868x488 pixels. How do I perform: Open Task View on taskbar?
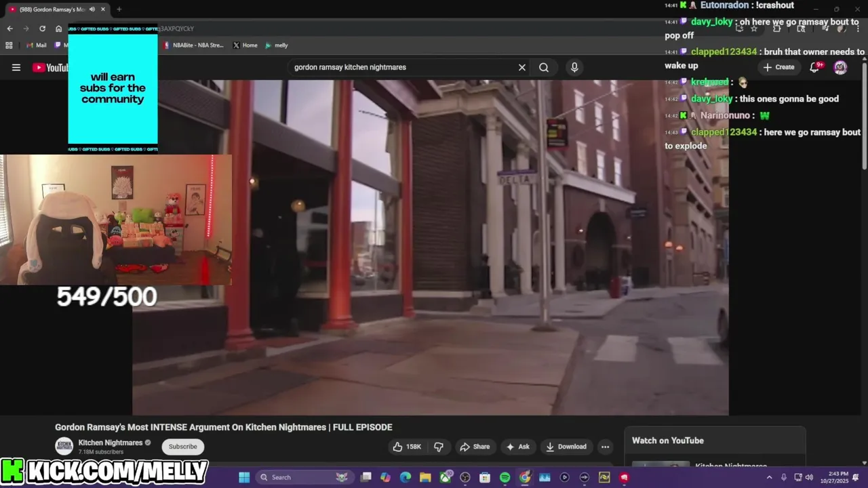click(366, 477)
